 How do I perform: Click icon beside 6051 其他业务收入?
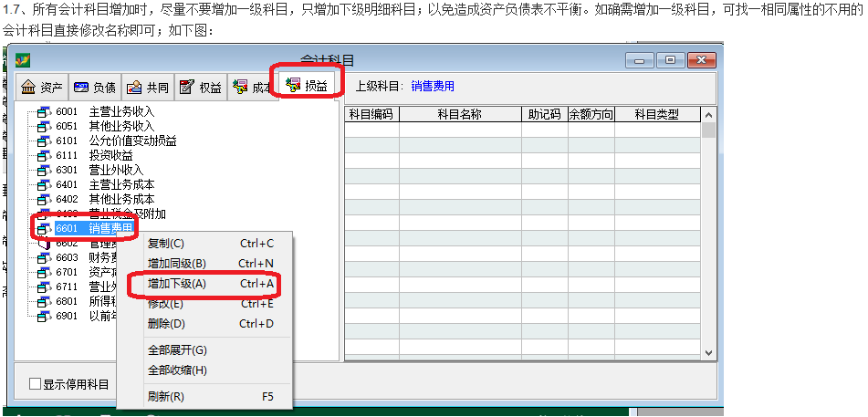tap(44, 126)
